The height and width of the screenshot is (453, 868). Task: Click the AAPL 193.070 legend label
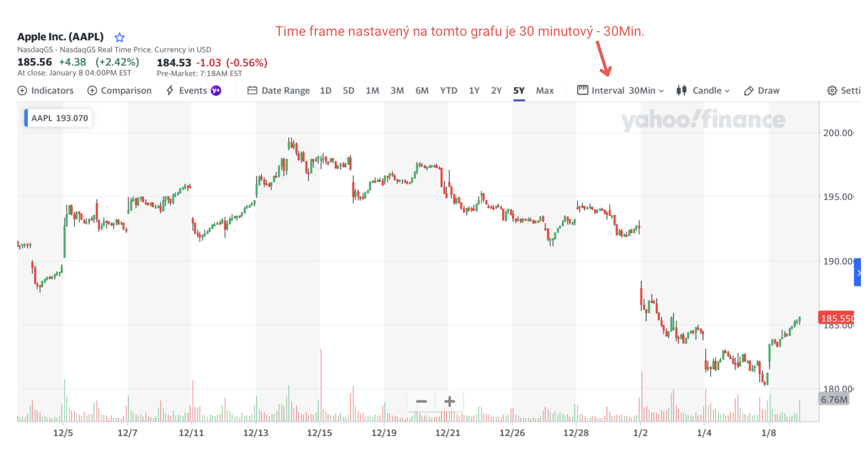(59, 118)
